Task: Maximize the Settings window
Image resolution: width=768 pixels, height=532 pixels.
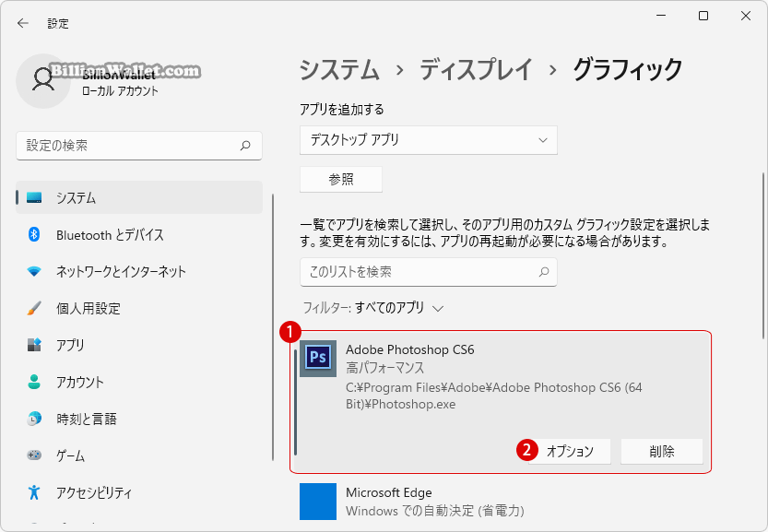Action: [703, 16]
